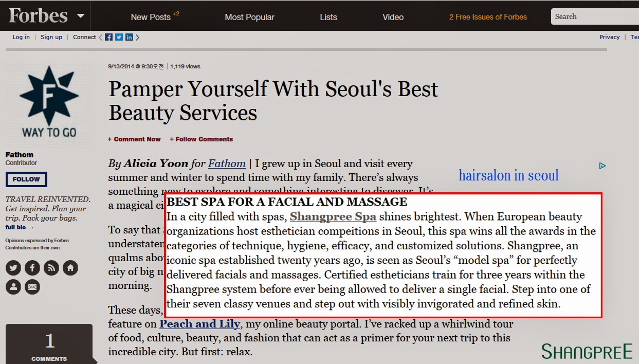This screenshot has height=364, width=639.
Task: Open the contributor's Twitter profile icon
Action: 13,267
